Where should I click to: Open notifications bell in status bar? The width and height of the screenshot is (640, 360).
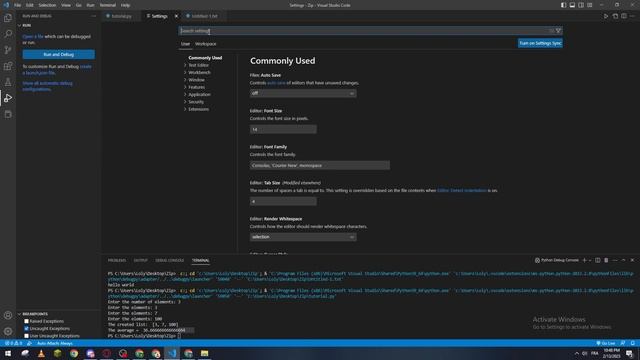pyautogui.click(x=632, y=343)
